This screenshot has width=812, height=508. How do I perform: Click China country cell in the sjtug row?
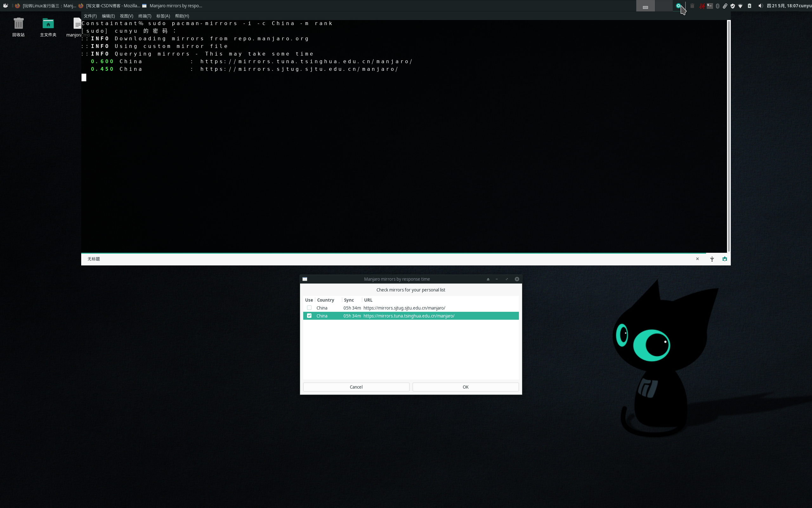(x=322, y=308)
